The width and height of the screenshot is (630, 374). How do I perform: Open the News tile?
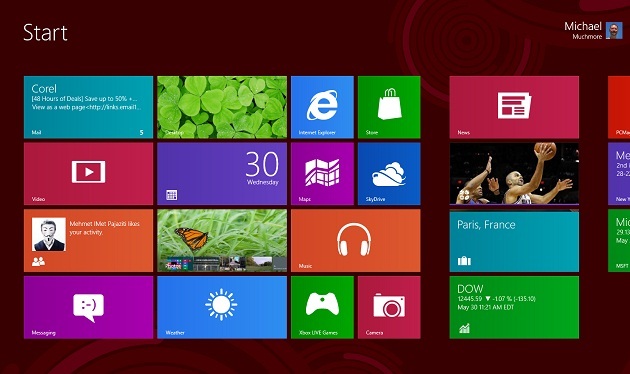514,107
